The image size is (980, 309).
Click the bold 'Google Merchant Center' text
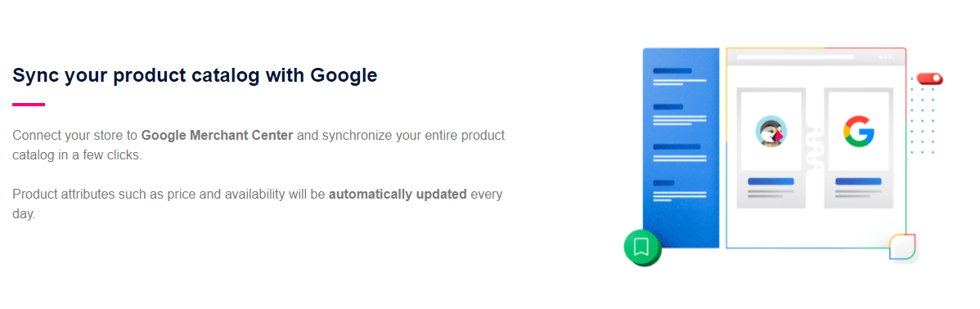pyautogui.click(x=217, y=135)
